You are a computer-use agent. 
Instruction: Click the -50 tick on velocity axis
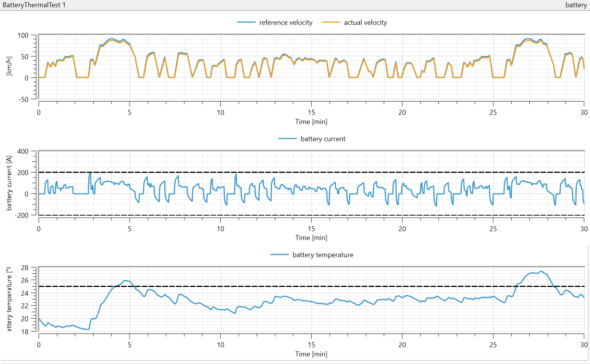[x=23, y=99]
